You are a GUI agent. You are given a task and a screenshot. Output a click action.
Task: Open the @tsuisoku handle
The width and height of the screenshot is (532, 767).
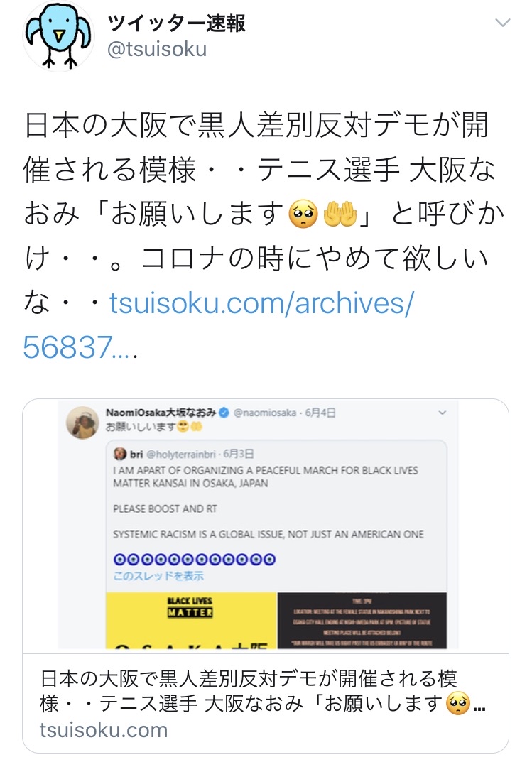156,50
